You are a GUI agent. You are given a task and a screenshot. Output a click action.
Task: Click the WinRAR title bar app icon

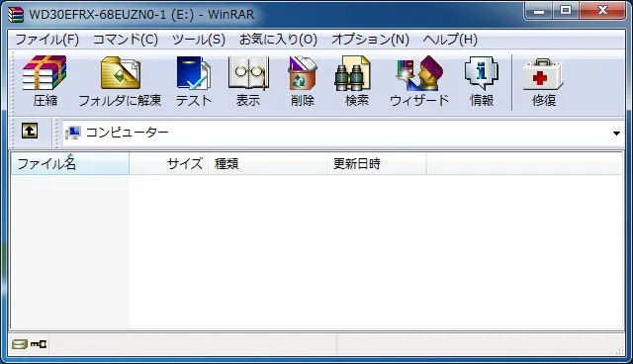click(16, 15)
